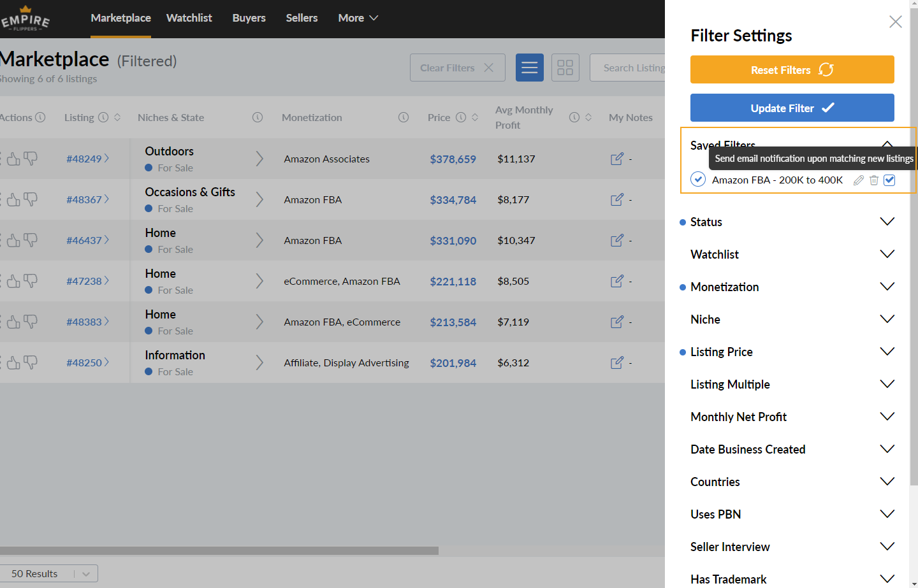
Task: Expand the Niche filter section
Action: [887, 319]
